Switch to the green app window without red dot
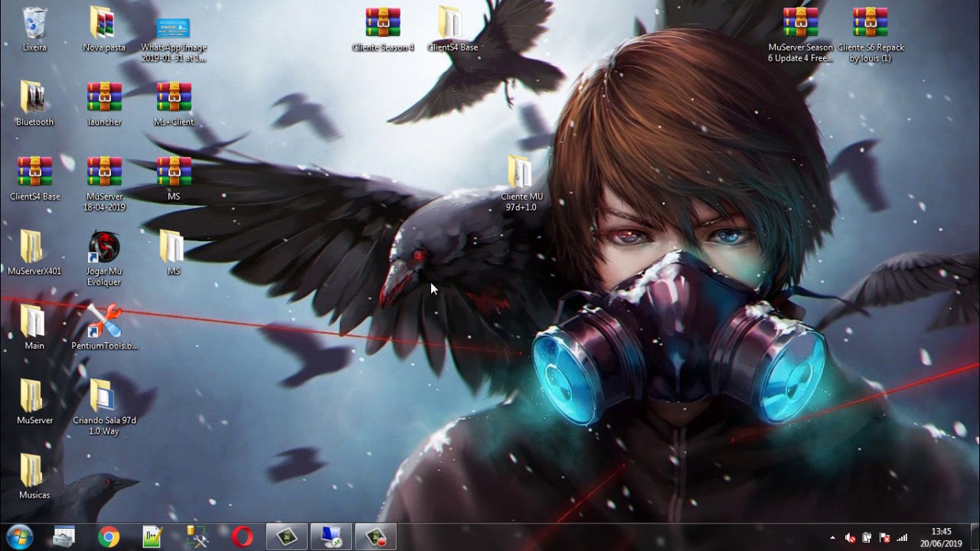 (x=286, y=536)
